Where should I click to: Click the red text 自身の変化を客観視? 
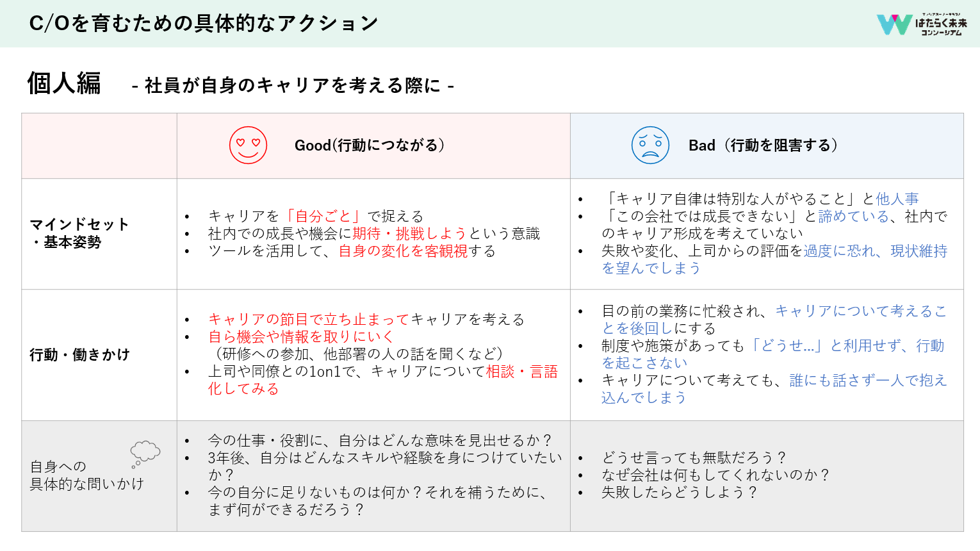(403, 251)
